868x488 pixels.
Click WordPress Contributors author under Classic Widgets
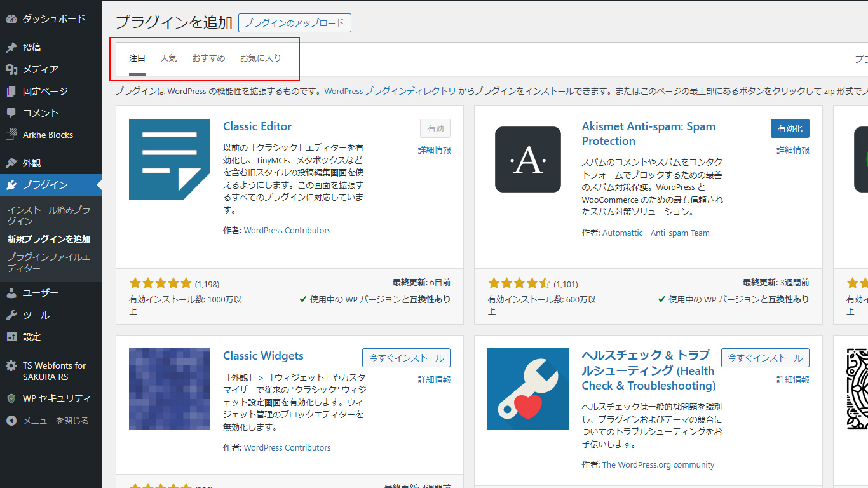tap(287, 448)
